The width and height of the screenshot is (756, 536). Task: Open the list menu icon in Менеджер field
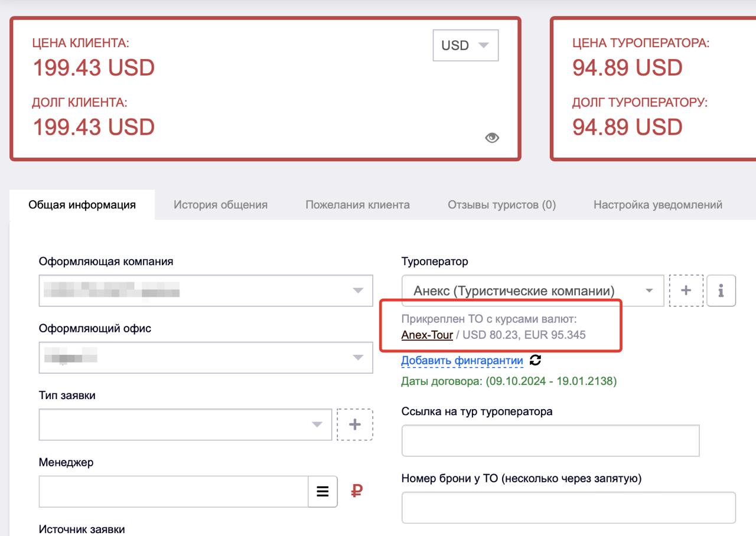click(x=322, y=491)
